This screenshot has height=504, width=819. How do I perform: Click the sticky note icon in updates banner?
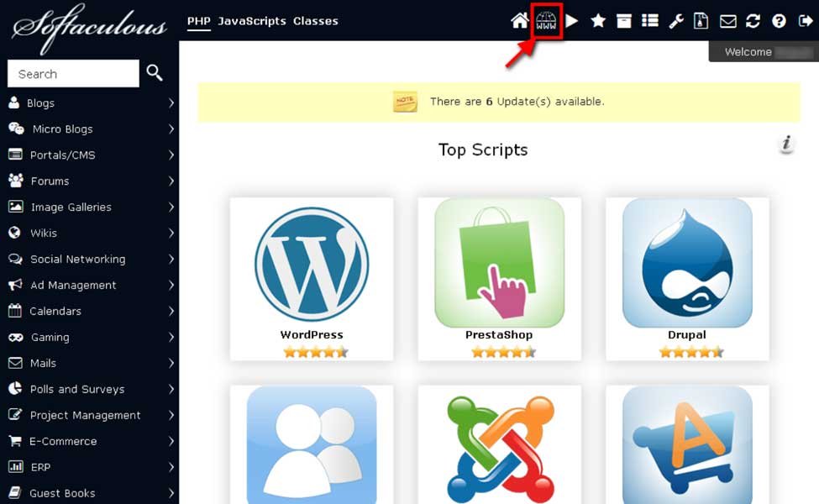pyautogui.click(x=405, y=102)
